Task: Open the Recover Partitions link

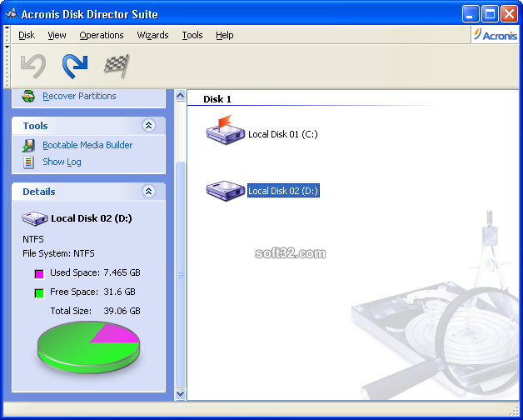Action: pyautogui.click(x=79, y=96)
